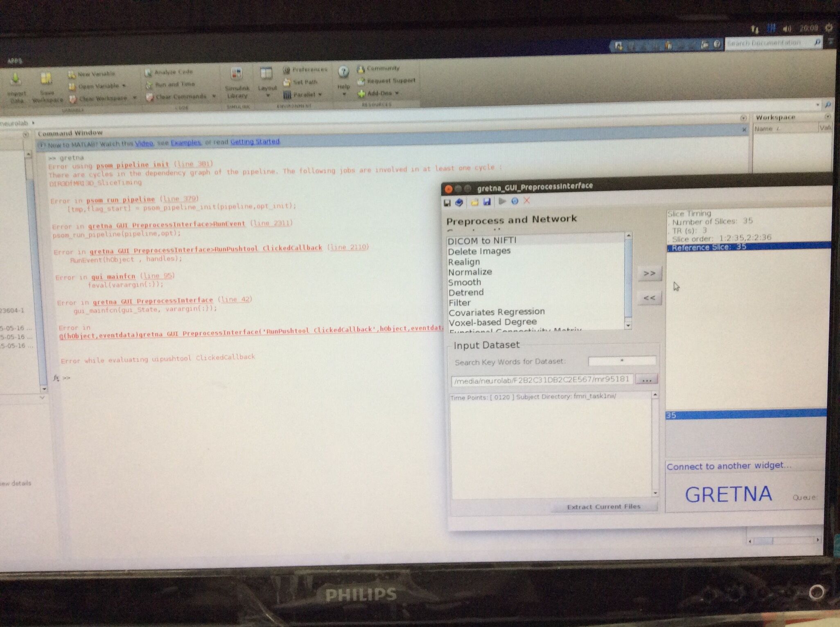Open the Simulink Library
This screenshot has width=840, height=627.
click(x=237, y=83)
